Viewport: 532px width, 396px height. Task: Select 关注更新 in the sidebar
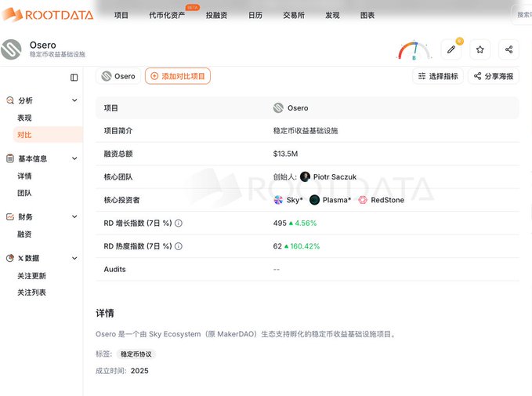click(x=31, y=276)
